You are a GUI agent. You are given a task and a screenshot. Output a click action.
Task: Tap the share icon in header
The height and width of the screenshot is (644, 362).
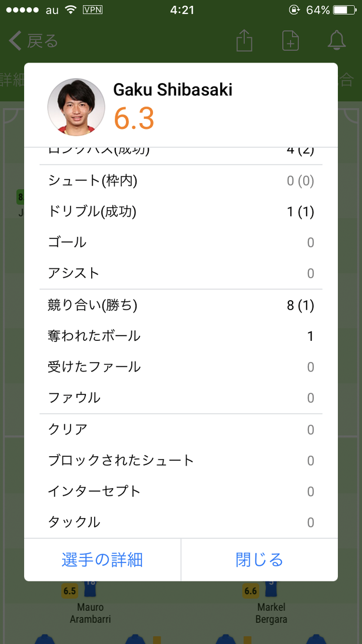[244, 41]
